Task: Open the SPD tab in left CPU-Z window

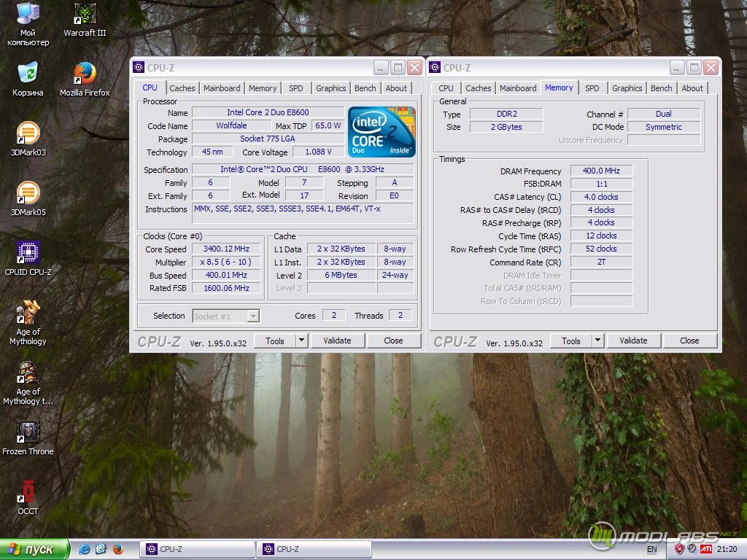Action: coord(296,88)
